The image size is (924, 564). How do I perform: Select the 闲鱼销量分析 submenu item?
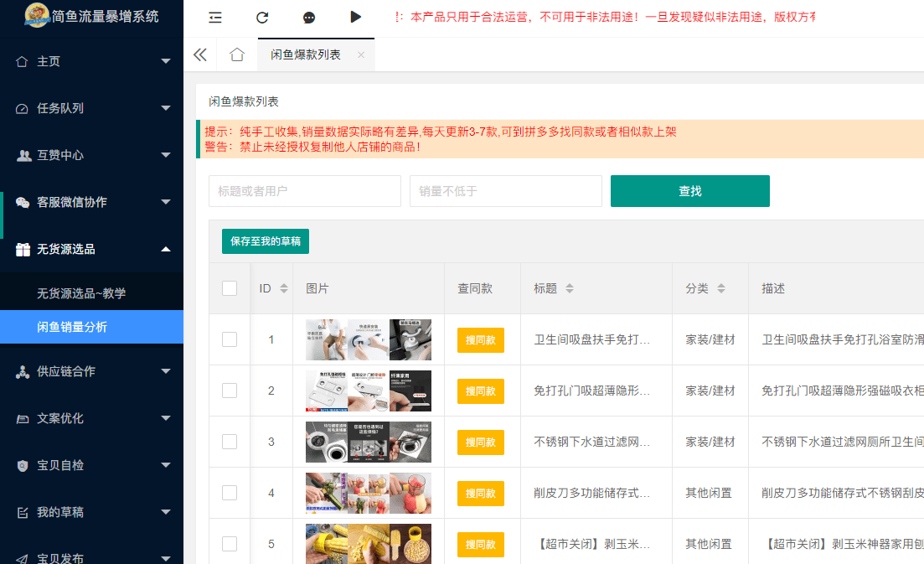[91, 327]
